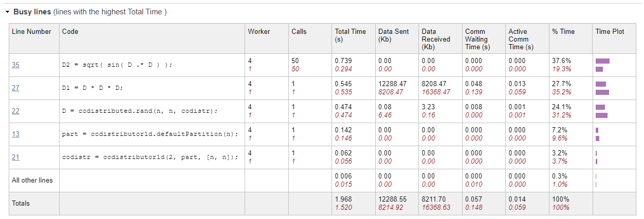
Task: Click the time plot bar for line 35
Action: [x=602, y=61]
